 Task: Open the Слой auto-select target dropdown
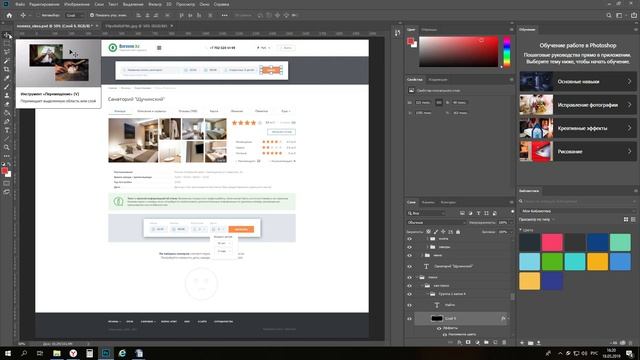coord(74,15)
